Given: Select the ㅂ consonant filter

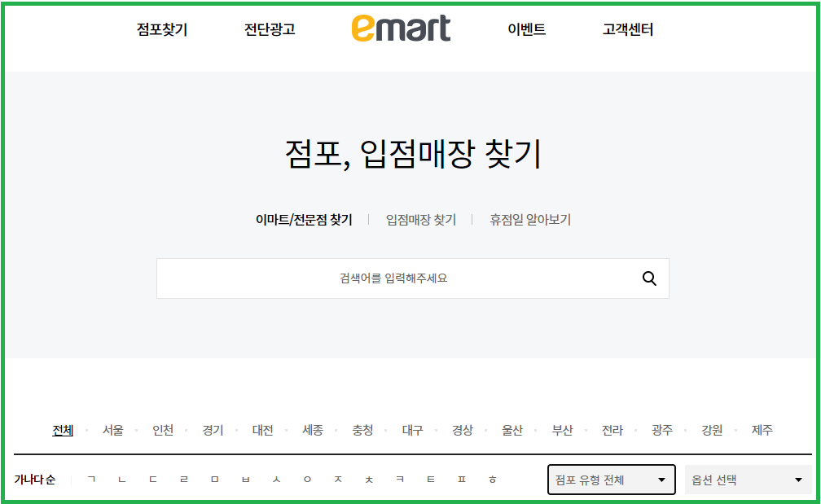Looking at the screenshot, I should 246,479.
